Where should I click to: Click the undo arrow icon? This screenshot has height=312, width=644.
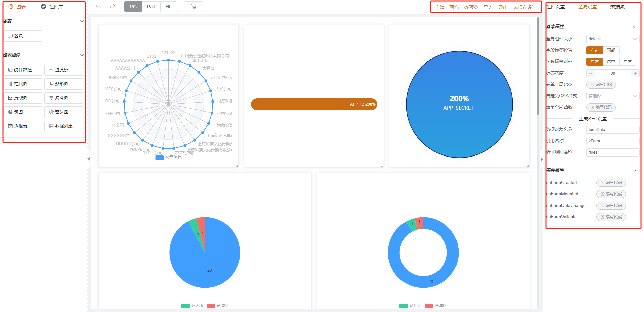coord(98,7)
